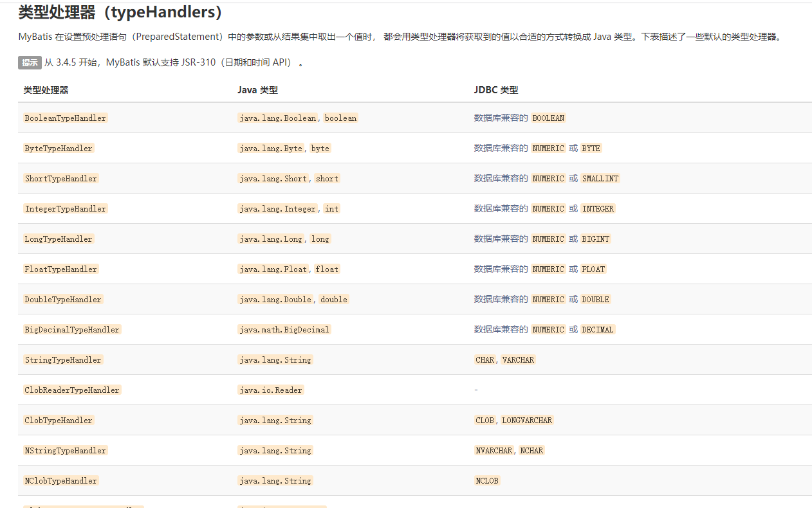Click the java.math.BigDecimal code tag

284,329
